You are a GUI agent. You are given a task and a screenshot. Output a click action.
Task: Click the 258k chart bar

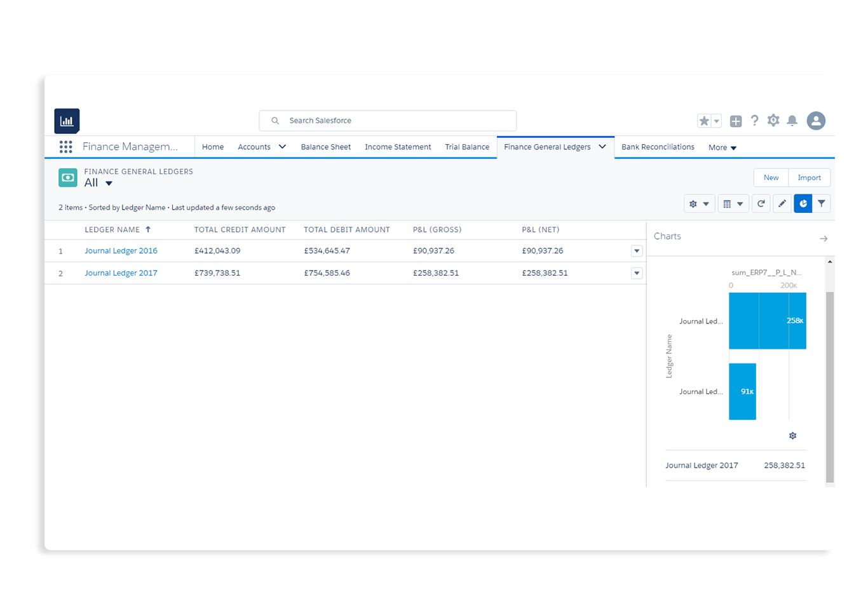[768, 321]
